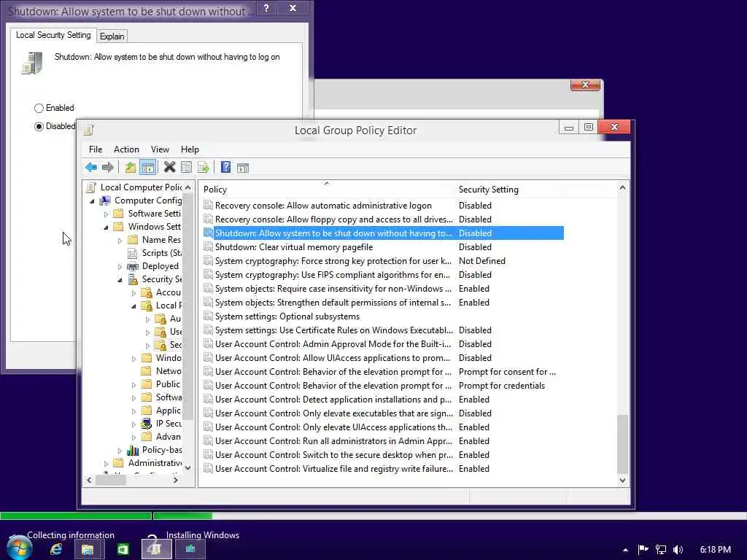Click the Start orb on the taskbar
Image resolution: width=747 pixels, height=560 pixels.
tap(20, 547)
